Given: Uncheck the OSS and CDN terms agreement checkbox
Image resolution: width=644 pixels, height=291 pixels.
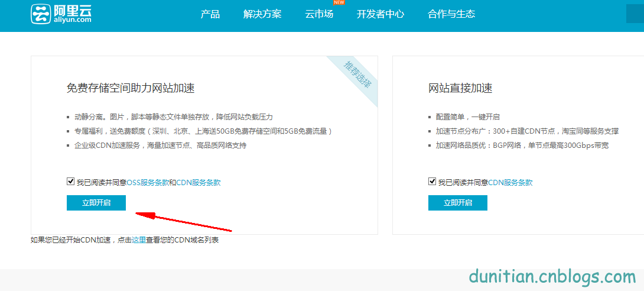Looking at the screenshot, I should (x=71, y=182).
